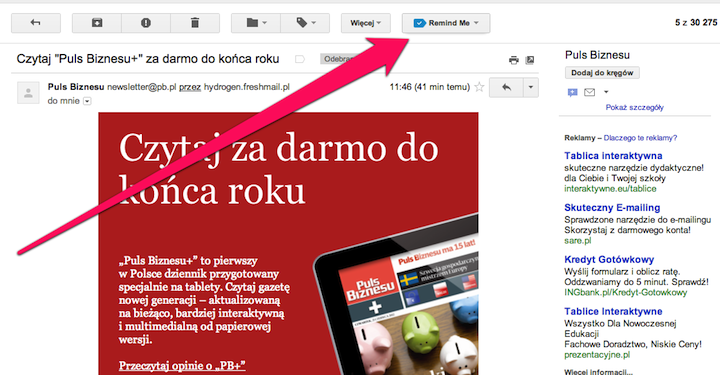Click the prezentacyjne.pl ad URL
This screenshot has width=720, height=375.
tap(597, 355)
